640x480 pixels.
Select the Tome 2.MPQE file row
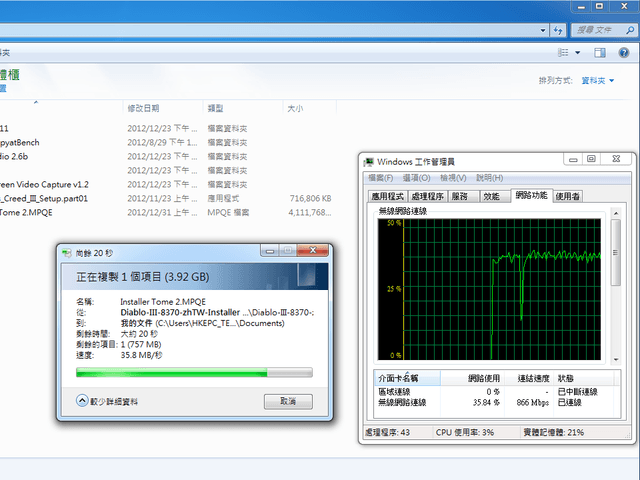[x=167, y=212]
